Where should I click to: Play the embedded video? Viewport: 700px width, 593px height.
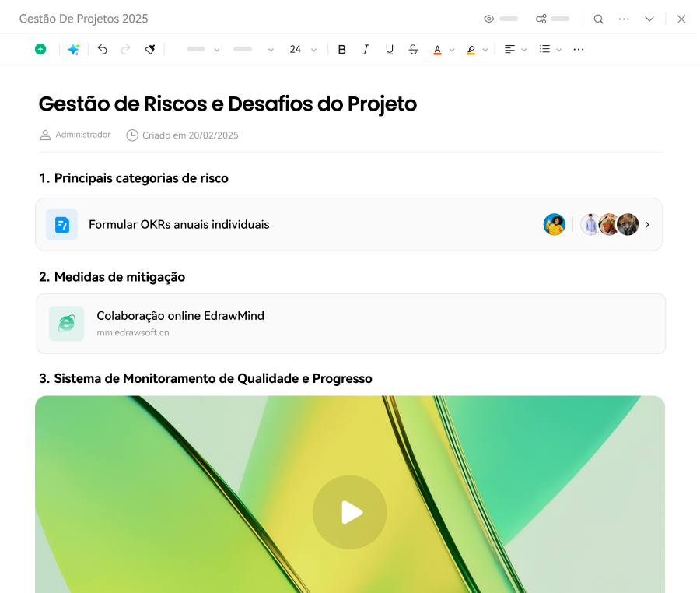pyautogui.click(x=350, y=512)
